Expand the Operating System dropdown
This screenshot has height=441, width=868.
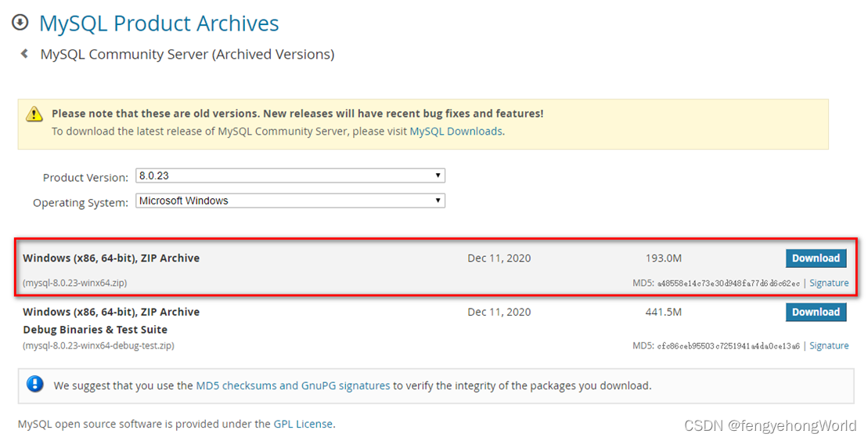(290, 201)
